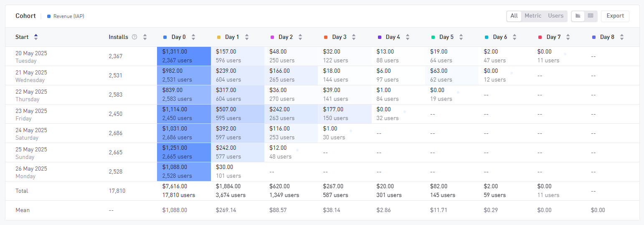
Task: Click the $1,884.00 total Day 1 cell
Action: [238, 191]
